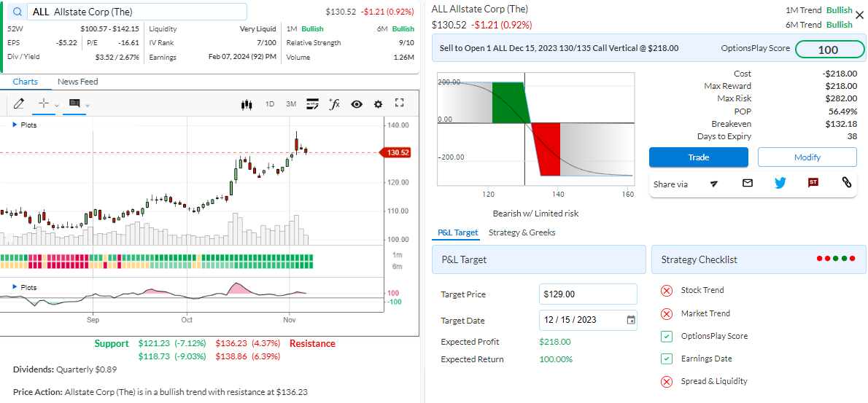This screenshot has width=868, height=403.
Task: Open News Feed tab
Action: click(77, 82)
